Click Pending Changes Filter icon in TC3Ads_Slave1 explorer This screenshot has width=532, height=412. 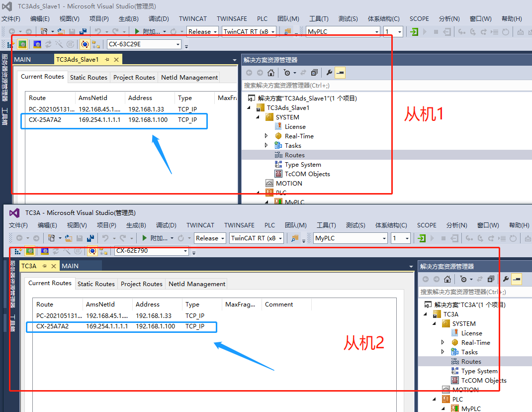click(287, 73)
